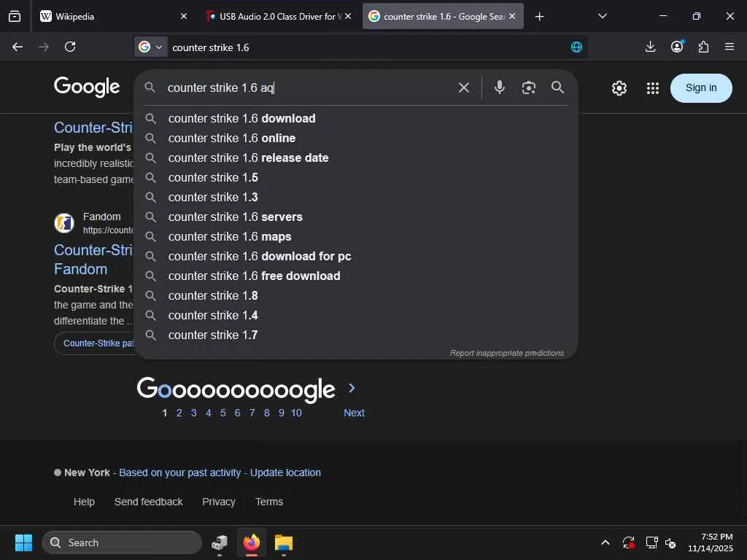This screenshot has height=560, width=747.
Task: Close the Wikipedia tab
Action: coord(184,16)
